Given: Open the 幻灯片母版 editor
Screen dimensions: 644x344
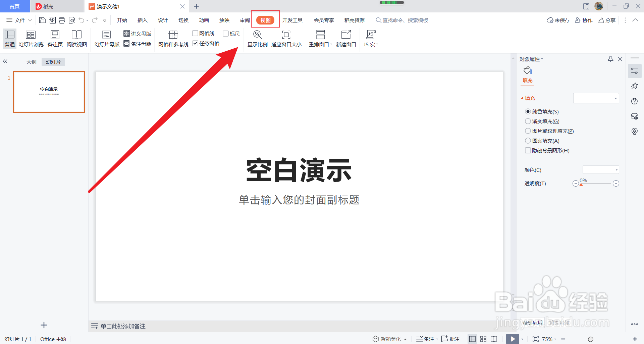Looking at the screenshot, I should tap(106, 39).
